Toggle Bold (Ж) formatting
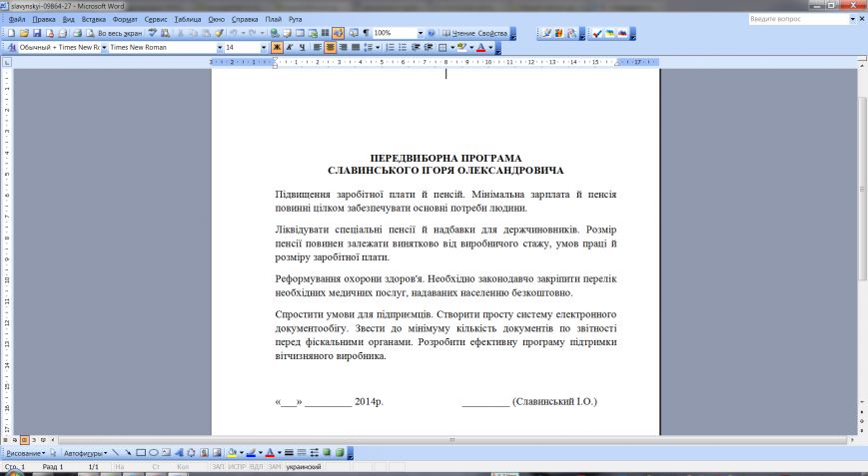This screenshot has height=476, width=868. pos(277,48)
